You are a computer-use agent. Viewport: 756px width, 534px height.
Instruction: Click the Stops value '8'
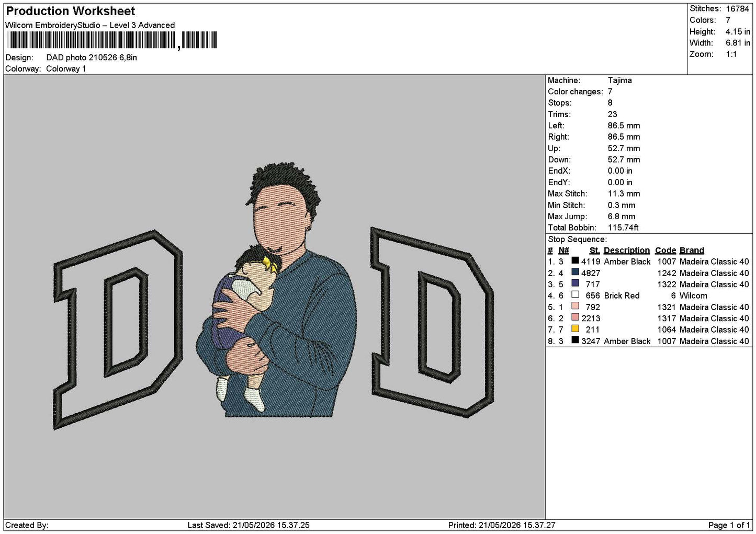(610, 103)
